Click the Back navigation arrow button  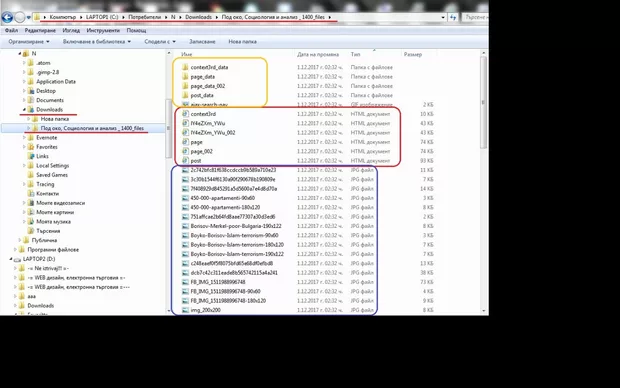7,17
